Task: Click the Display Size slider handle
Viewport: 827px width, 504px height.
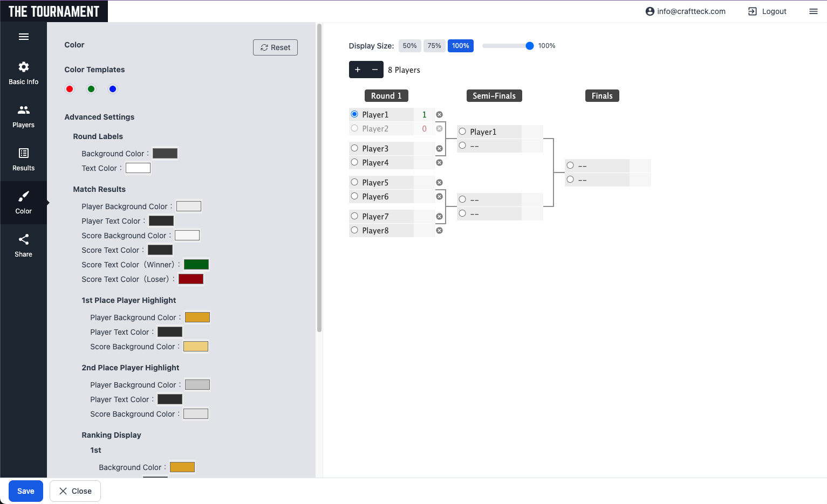Action: [x=530, y=46]
